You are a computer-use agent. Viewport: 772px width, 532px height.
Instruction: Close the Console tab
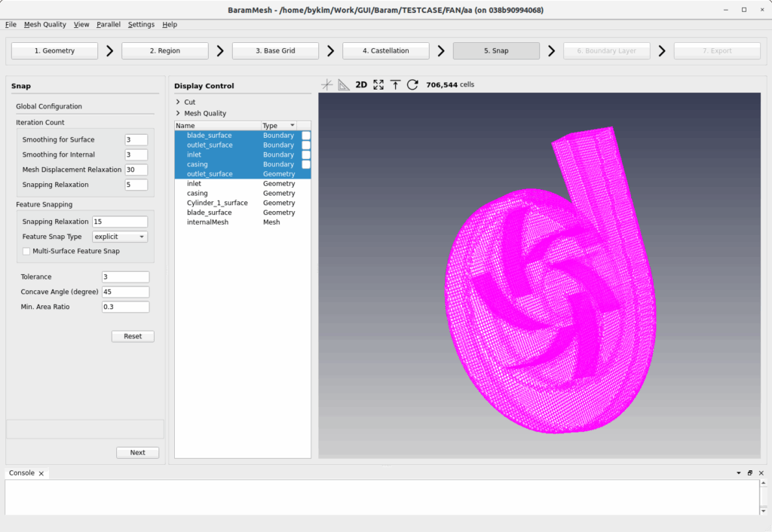point(41,473)
